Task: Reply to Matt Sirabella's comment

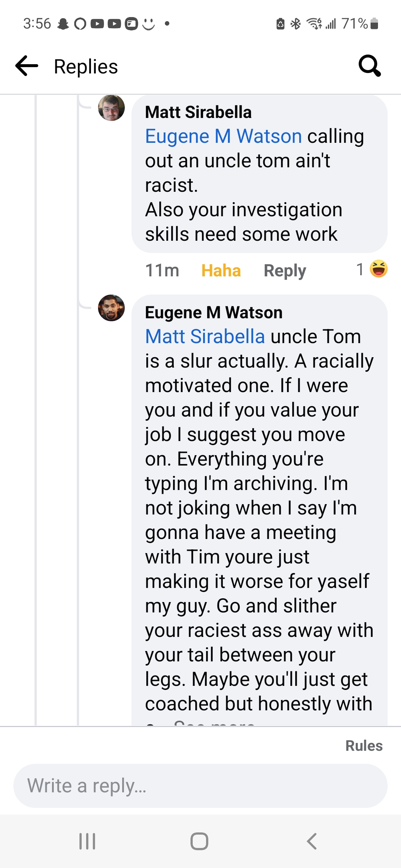Action: [285, 270]
